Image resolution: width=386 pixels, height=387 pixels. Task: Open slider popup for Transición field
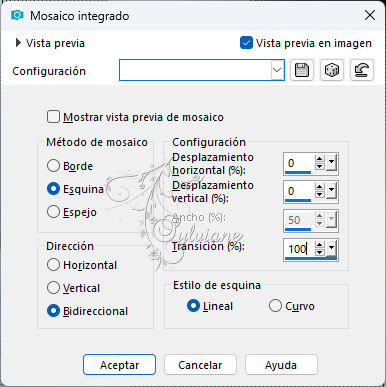[331, 248]
